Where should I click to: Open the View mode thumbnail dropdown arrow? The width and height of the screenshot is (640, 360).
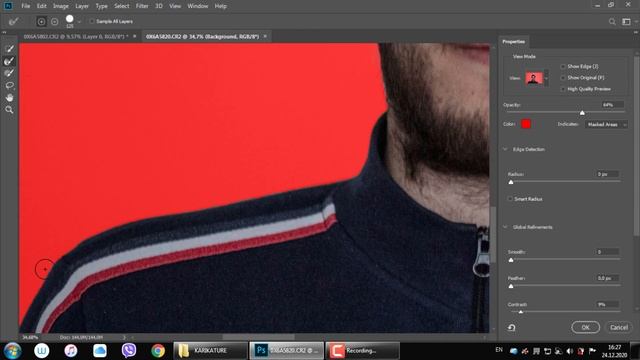[x=547, y=78]
